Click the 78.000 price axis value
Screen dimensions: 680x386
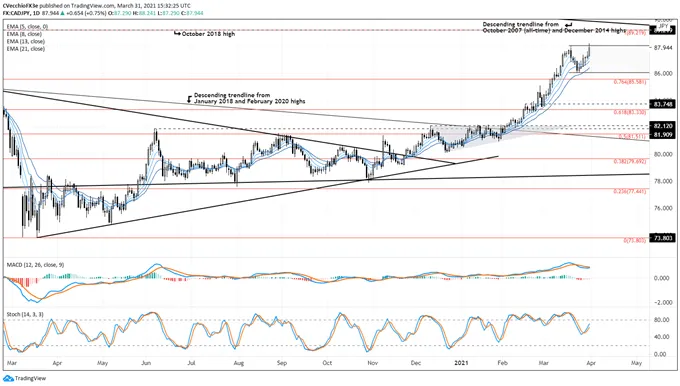point(663,181)
